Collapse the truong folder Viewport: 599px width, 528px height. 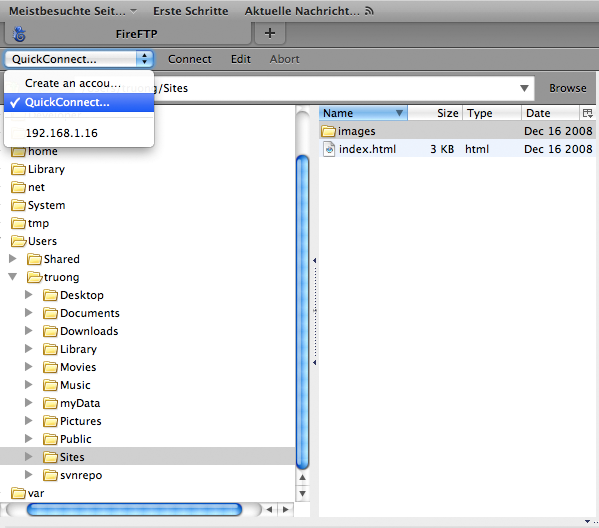13,277
